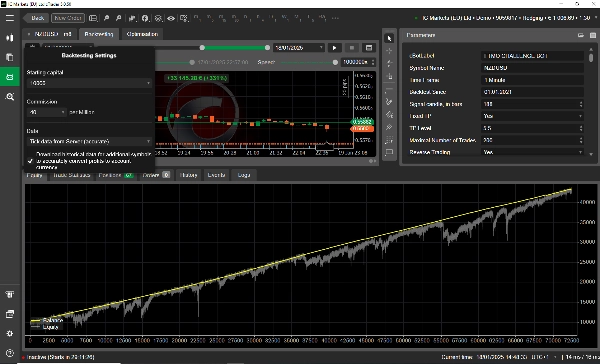Open the Analyze section in left sidebar
This screenshot has height=364, width=600.
point(10,96)
